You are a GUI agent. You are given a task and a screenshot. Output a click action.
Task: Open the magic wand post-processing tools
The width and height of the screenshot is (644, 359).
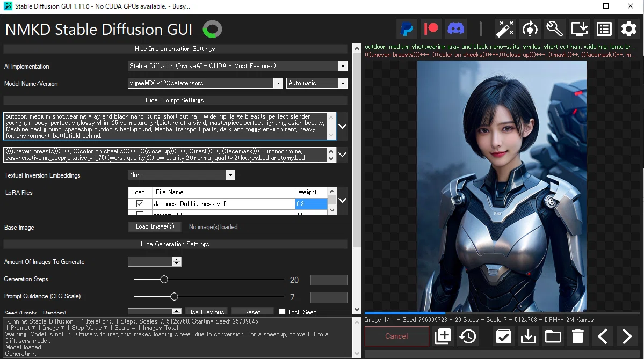[505, 29]
